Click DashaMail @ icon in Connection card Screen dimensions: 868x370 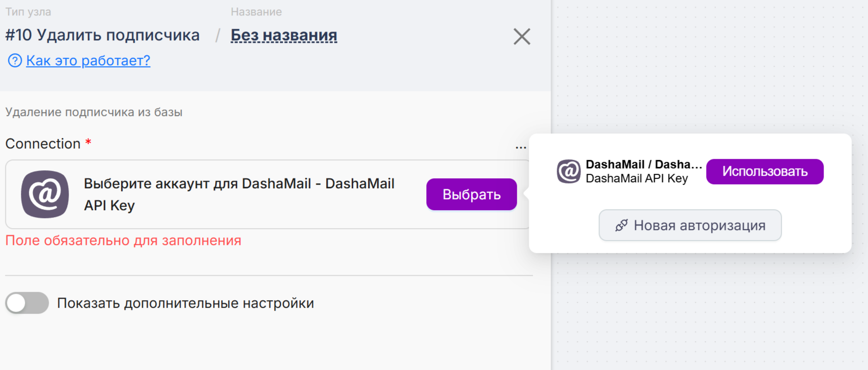[45, 194]
